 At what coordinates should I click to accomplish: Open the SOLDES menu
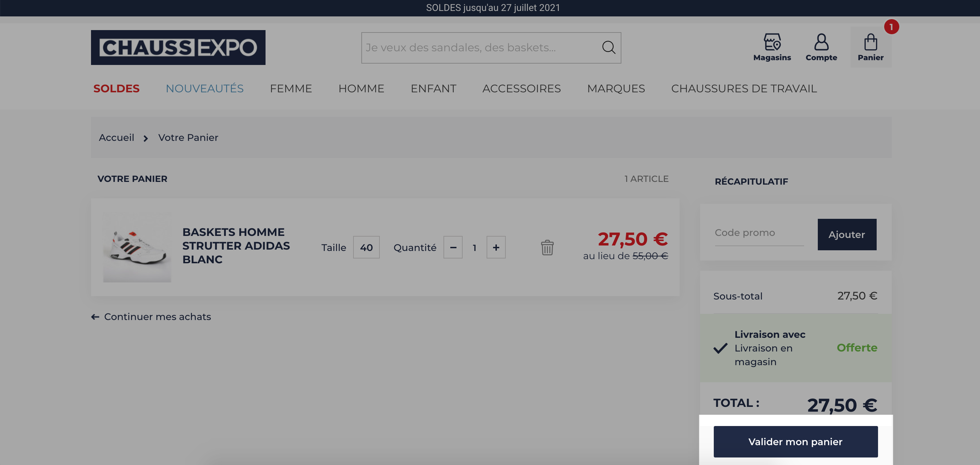[x=116, y=89]
